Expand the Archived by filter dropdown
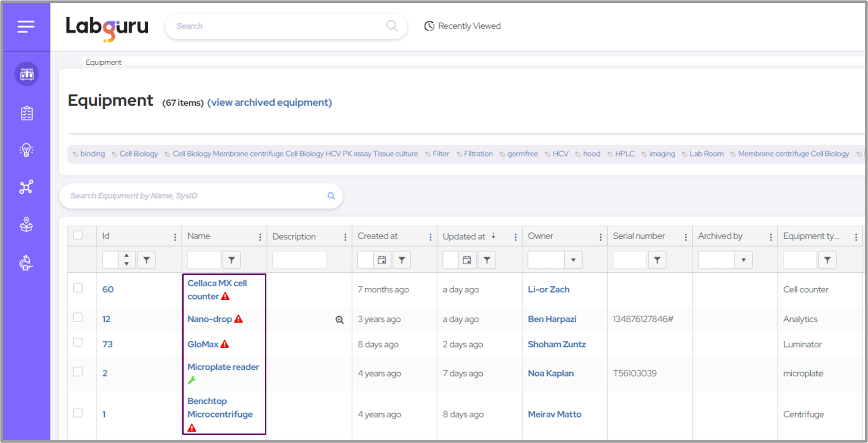The image size is (868, 443). pyautogui.click(x=743, y=260)
